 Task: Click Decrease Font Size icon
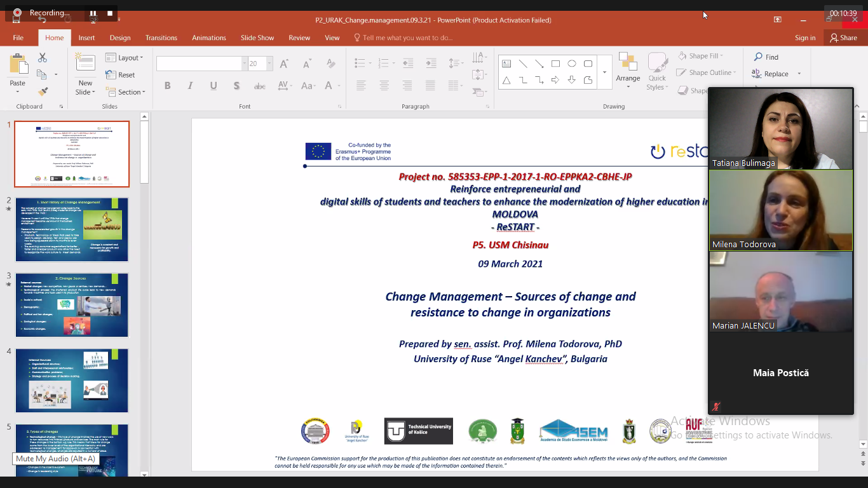pyautogui.click(x=307, y=64)
